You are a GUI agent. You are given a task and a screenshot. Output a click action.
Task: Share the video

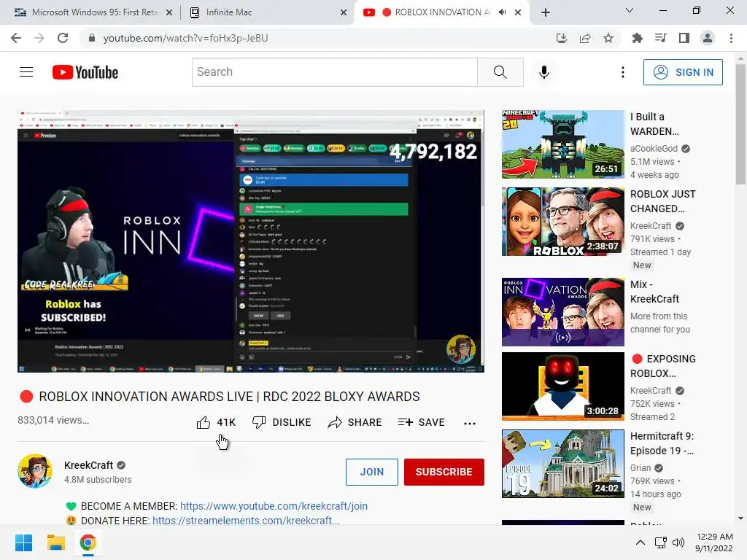tap(355, 422)
